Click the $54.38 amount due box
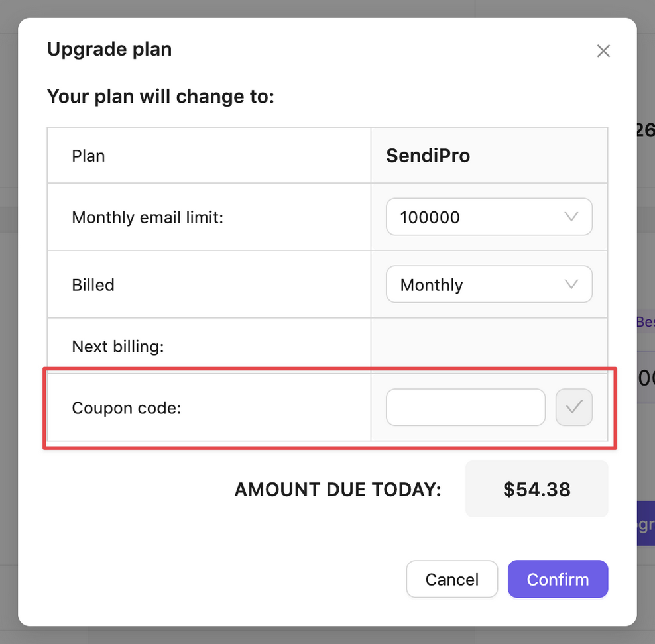The width and height of the screenshot is (655, 644). 536,489
